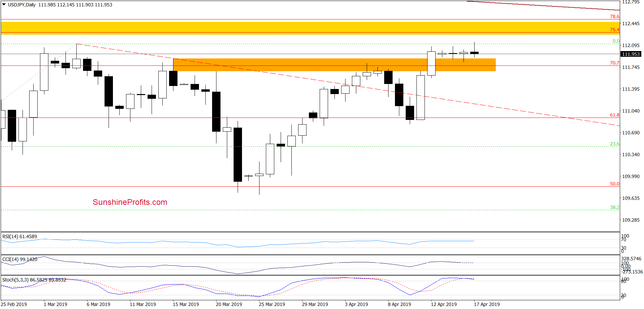The width and height of the screenshot is (644, 309).
Task: Click the 11 Mar 2019 date label
Action: tap(143, 304)
